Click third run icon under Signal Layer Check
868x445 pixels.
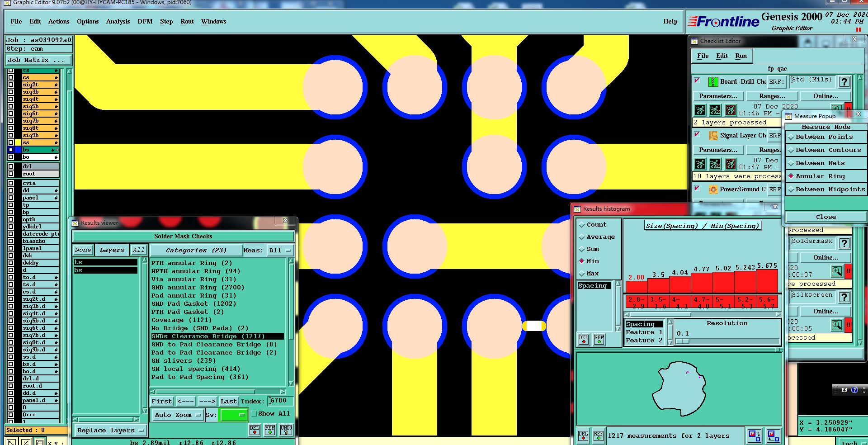[x=731, y=164]
